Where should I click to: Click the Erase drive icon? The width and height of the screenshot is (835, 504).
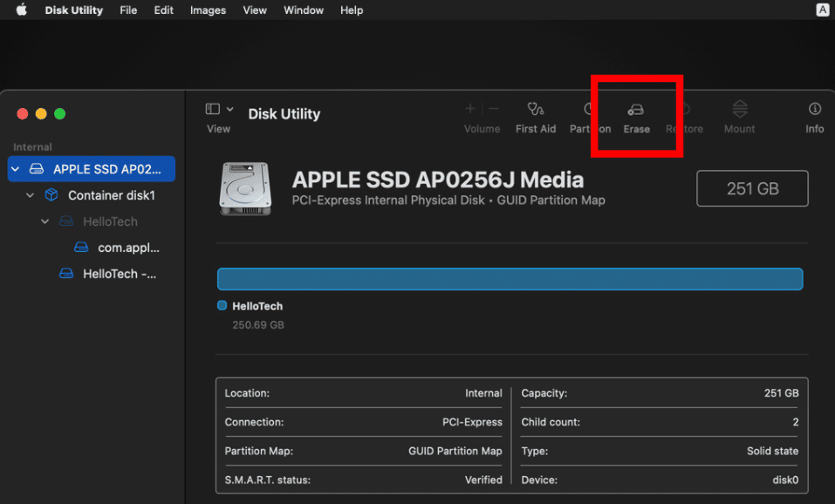click(x=636, y=110)
